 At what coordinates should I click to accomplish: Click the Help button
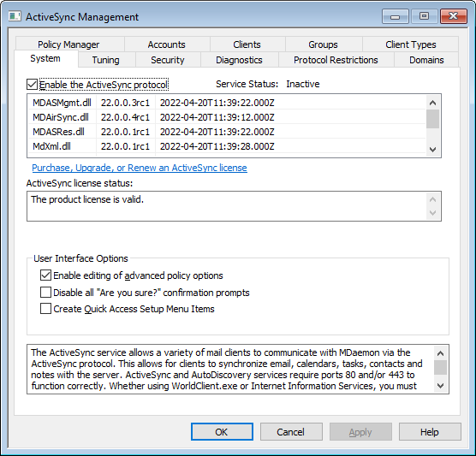[430, 432]
